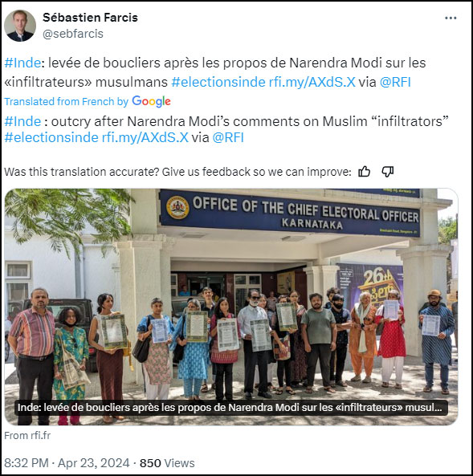
Task: Open the @RFI mention in original tweet
Action: point(395,82)
